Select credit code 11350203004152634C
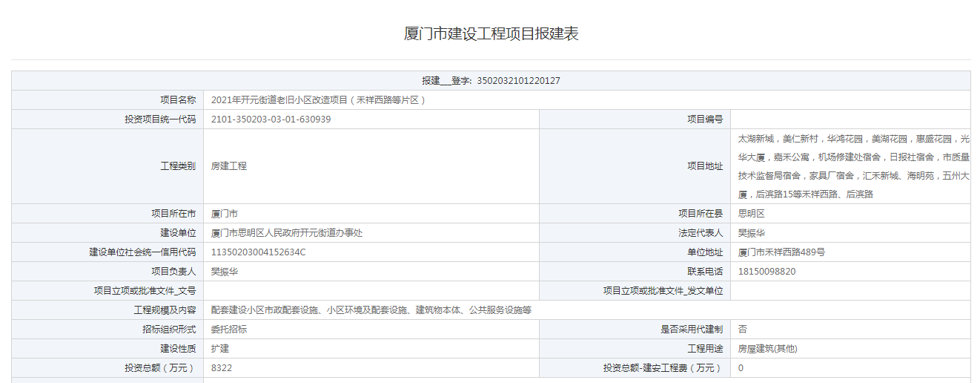This screenshot has height=383, width=980. click(x=259, y=252)
